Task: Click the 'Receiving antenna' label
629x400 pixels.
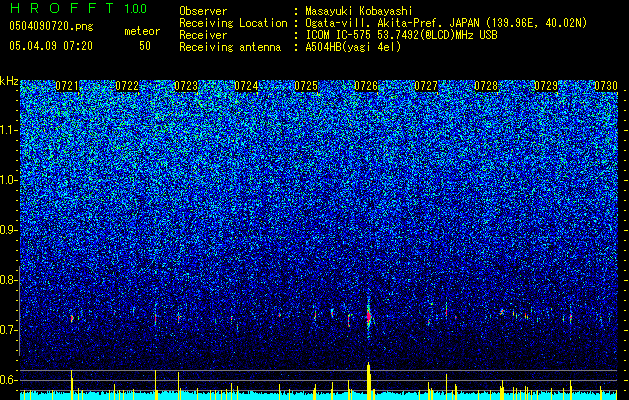Action: [230, 47]
